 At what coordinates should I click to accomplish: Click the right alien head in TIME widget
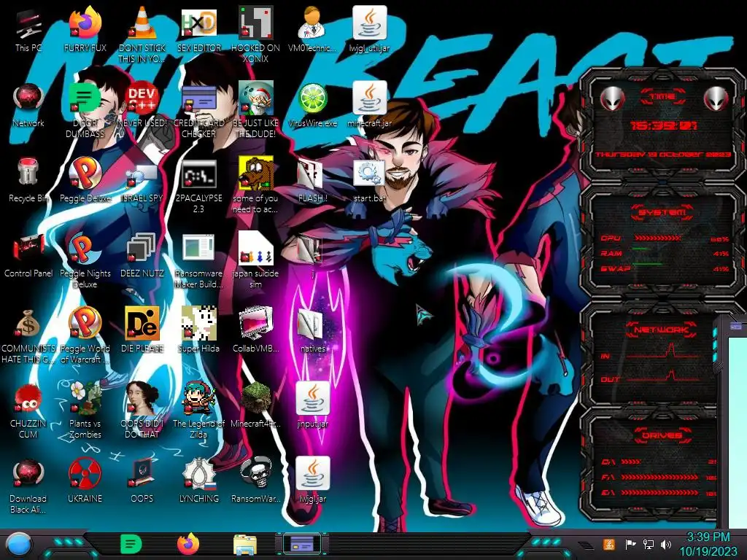point(716,99)
